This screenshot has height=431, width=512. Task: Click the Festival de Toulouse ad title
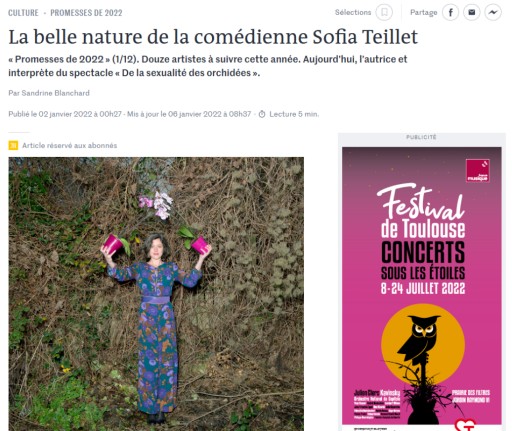pos(422,212)
